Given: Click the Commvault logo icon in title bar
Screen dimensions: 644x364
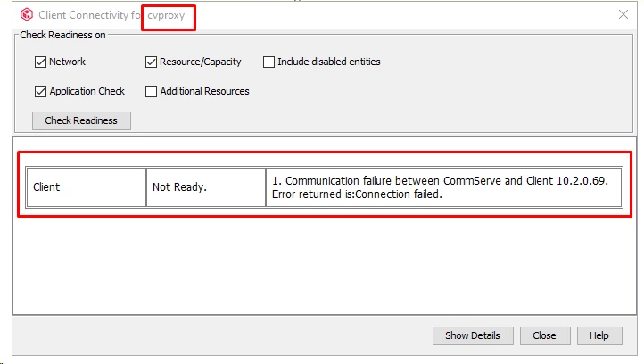Looking at the screenshot, I should [25, 15].
